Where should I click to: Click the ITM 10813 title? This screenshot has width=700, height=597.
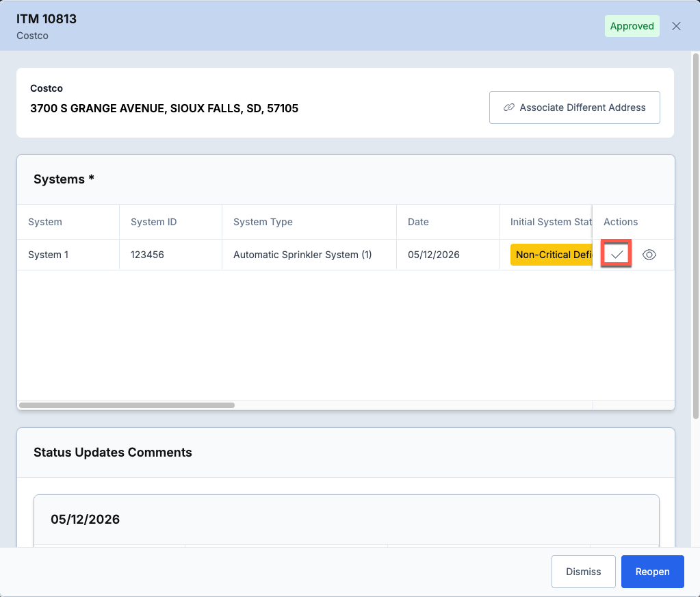click(47, 18)
